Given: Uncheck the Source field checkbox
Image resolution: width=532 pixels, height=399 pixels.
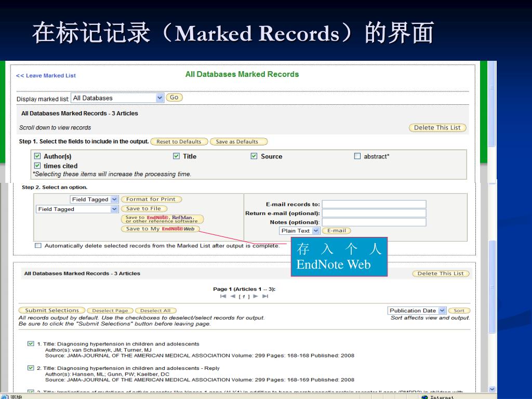Looking at the screenshot, I should tap(254, 156).
